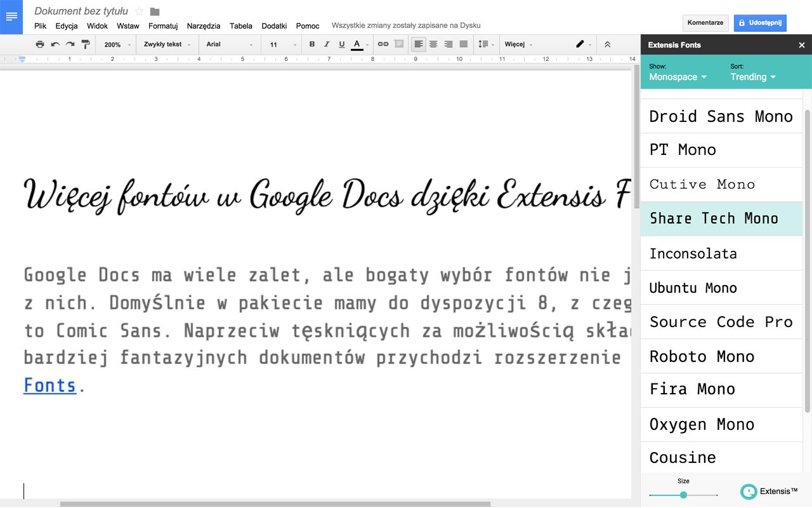Toggle bold formatting
This screenshot has width=812, height=508.
coord(311,44)
